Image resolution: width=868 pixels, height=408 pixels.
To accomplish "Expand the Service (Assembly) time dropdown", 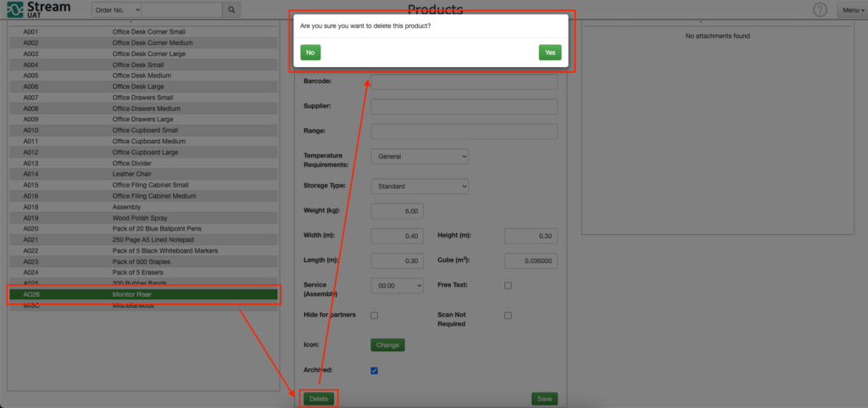I will pyautogui.click(x=397, y=286).
